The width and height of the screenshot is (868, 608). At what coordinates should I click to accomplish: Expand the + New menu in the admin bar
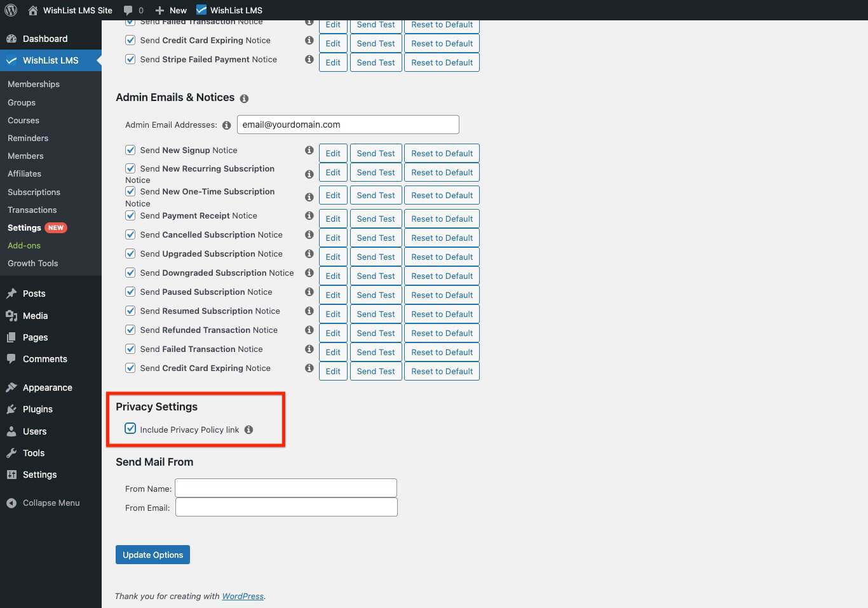click(x=170, y=10)
